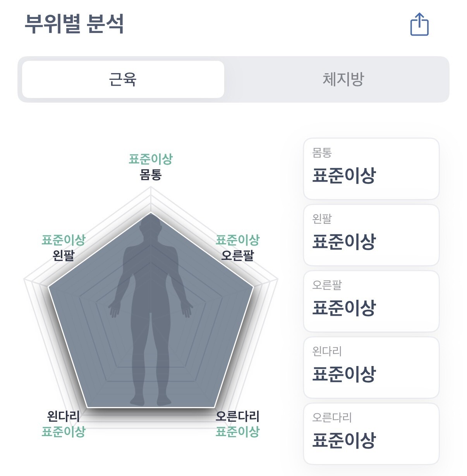
Task: Click the 오른팔 label on radar chart
Action: [x=237, y=255]
